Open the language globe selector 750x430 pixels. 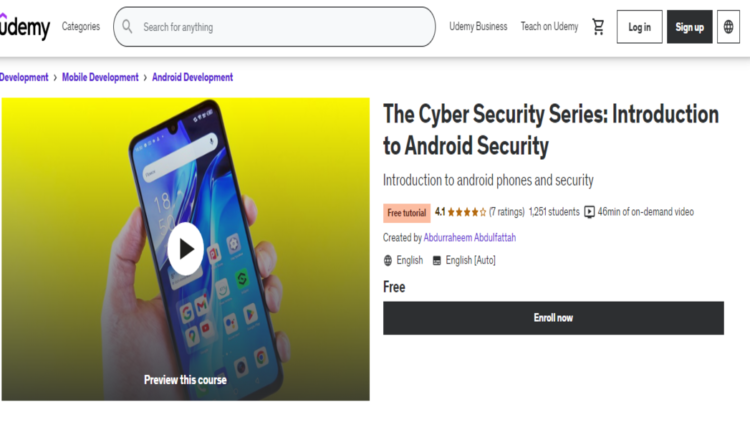[x=728, y=27]
